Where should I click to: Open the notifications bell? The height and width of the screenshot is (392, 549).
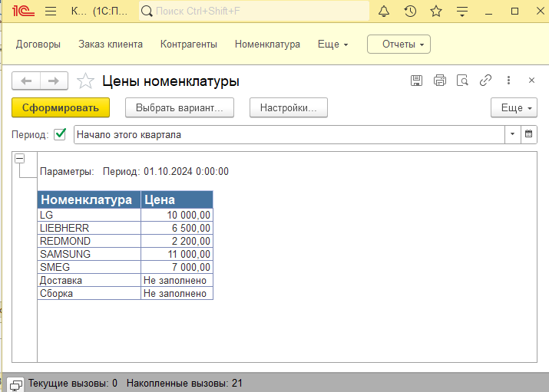click(x=384, y=12)
